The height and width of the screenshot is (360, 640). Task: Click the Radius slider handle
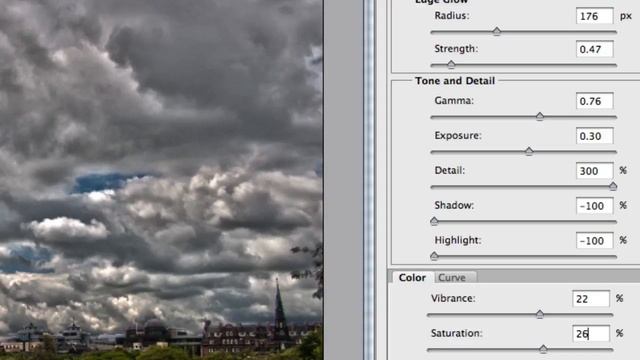tap(496, 31)
